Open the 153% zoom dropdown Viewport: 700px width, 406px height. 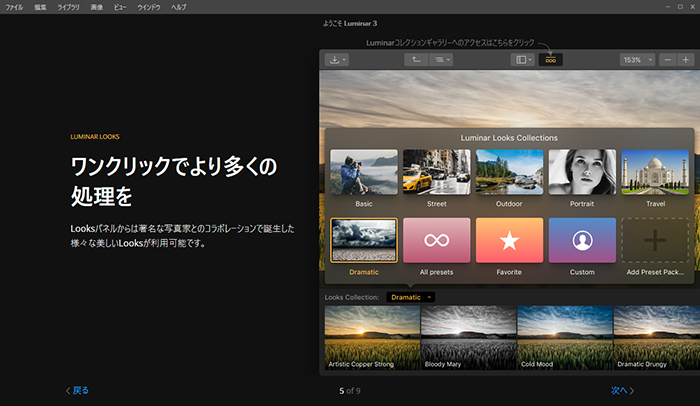637,60
